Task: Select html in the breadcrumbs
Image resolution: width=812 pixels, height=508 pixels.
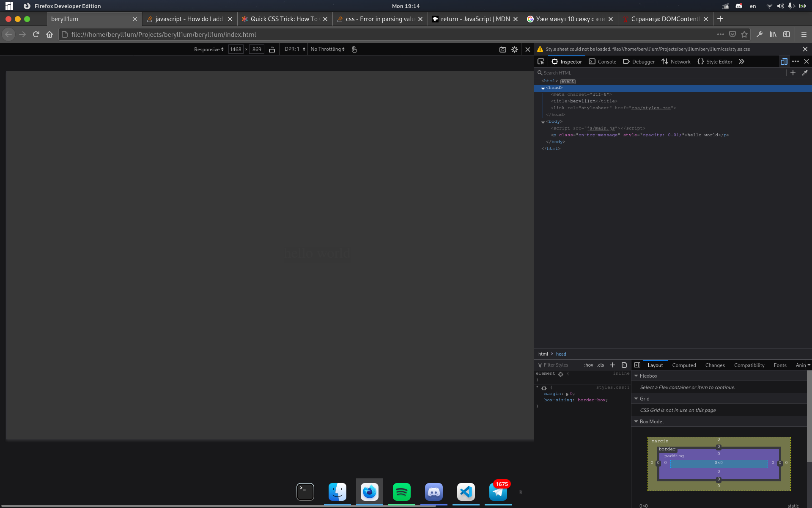Action: pos(543,354)
